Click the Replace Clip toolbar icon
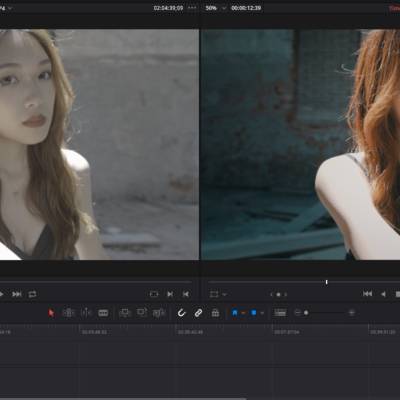 click(x=159, y=313)
